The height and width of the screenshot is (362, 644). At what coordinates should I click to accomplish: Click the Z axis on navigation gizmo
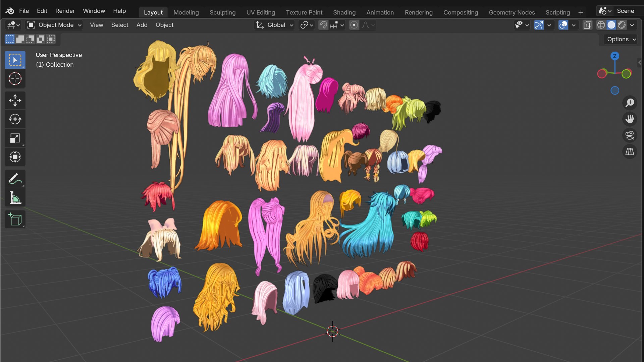[x=614, y=56]
